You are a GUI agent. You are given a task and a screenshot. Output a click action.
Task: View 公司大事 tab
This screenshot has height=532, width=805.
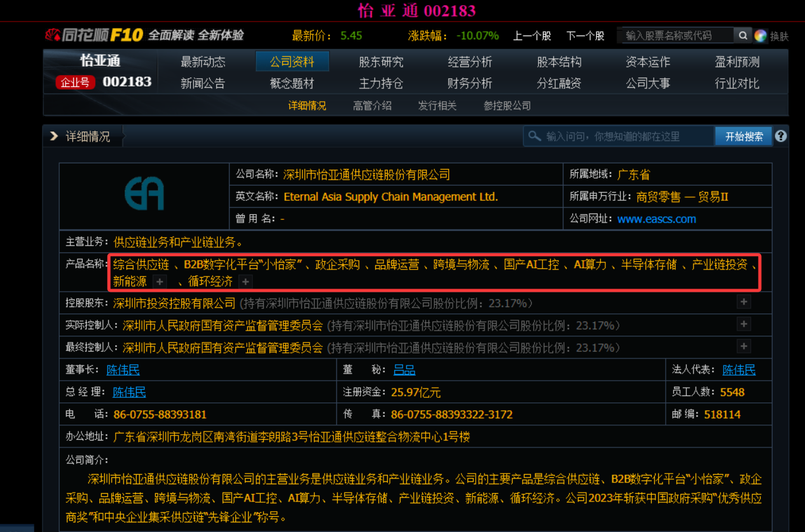[648, 83]
